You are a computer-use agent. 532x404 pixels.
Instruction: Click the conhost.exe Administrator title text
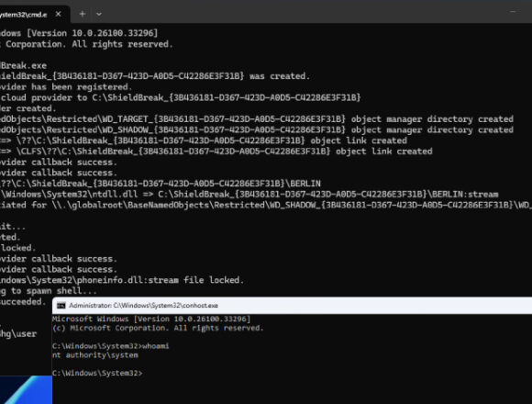click(x=143, y=306)
